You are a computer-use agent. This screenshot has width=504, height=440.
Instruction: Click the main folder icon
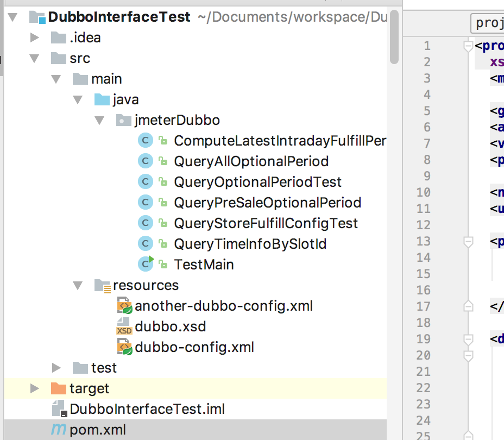click(x=80, y=79)
